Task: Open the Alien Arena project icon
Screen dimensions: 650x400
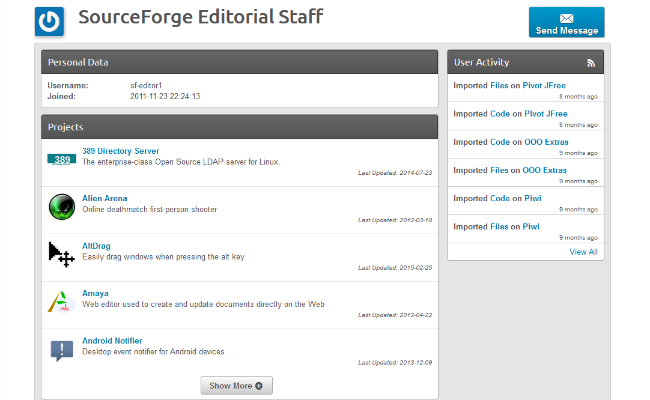Action: 62,206
